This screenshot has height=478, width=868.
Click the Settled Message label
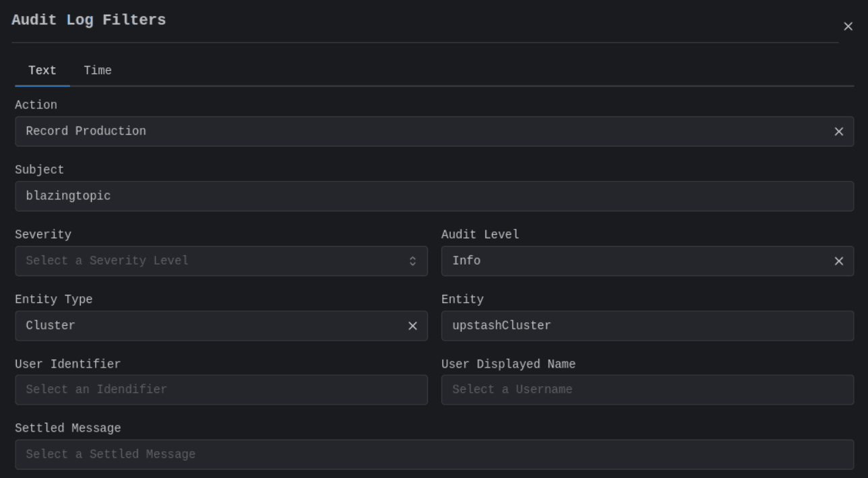point(68,428)
